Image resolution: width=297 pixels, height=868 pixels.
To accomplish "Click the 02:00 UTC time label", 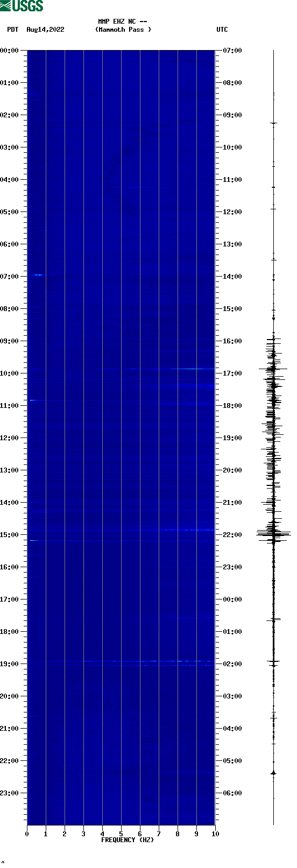I will tap(232, 664).
